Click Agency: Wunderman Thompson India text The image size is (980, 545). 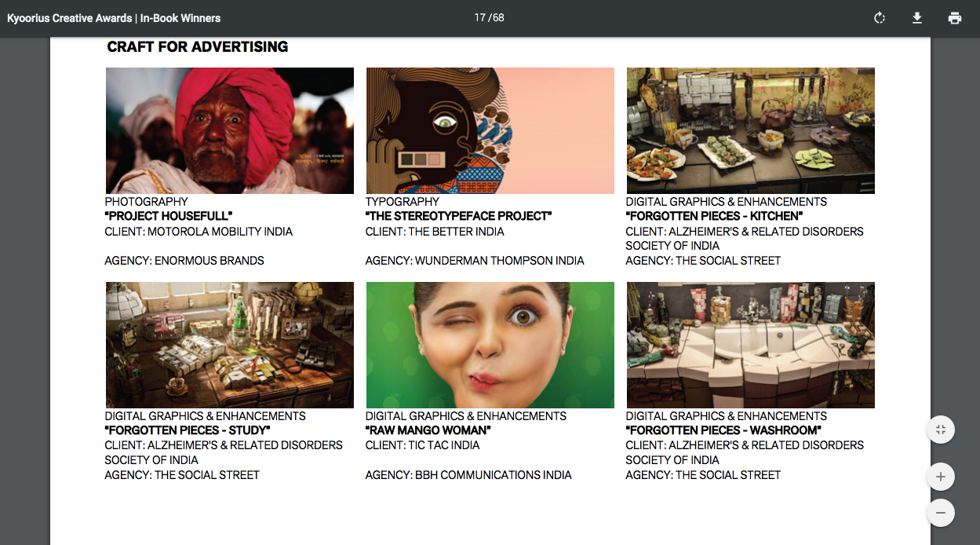point(475,261)
